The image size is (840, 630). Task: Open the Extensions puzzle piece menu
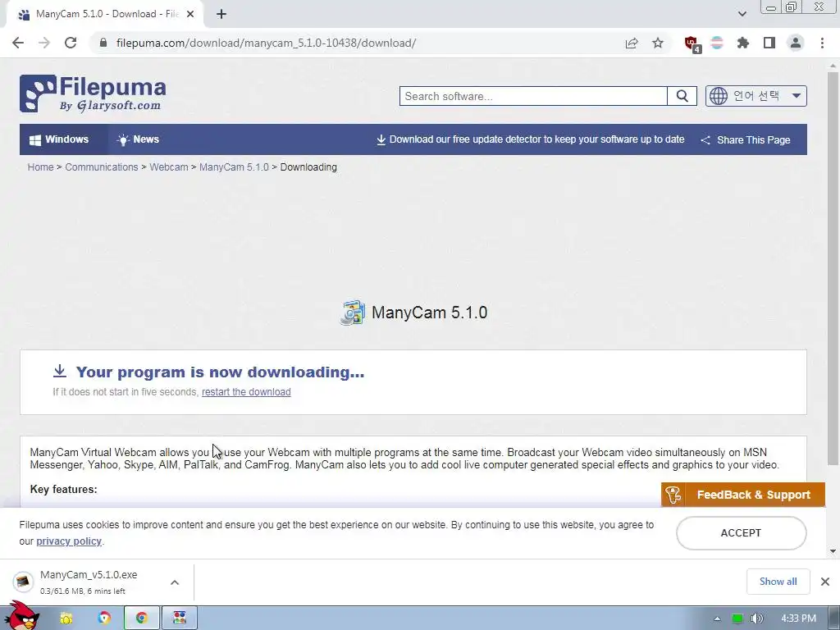click(743, 43)
